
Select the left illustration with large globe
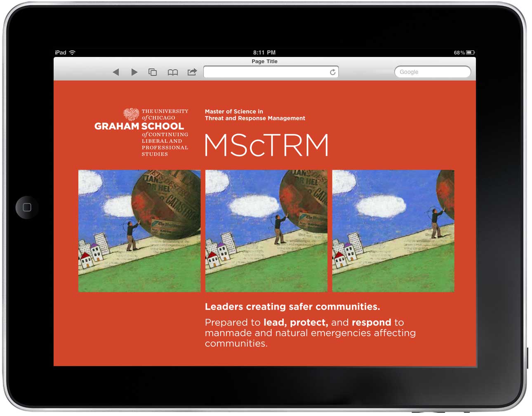pos(139,231)
